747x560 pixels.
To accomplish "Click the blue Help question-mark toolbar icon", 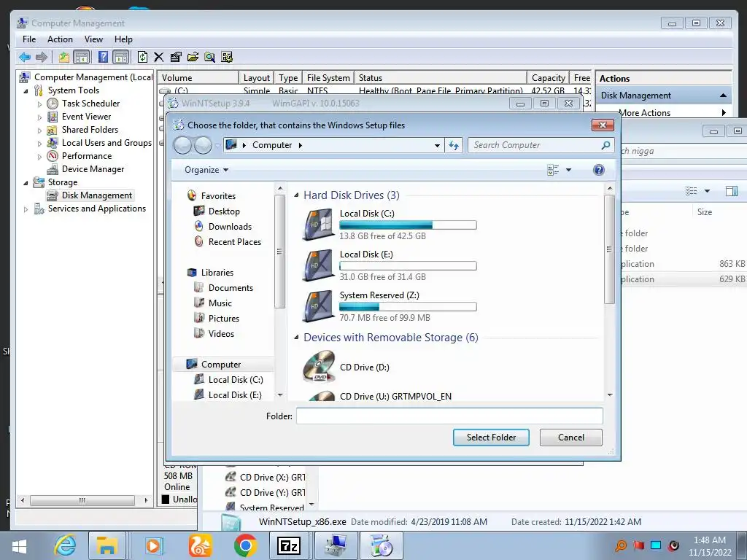I will pyautogui.click(x=103, y=57).
